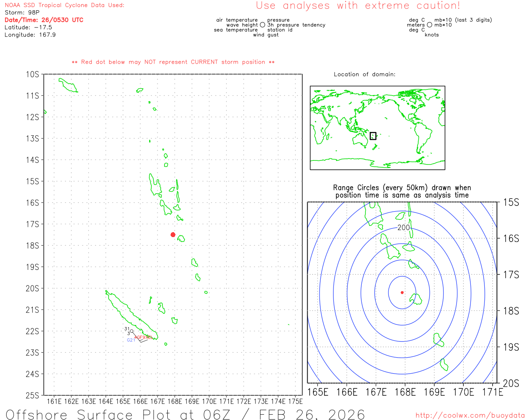Click the red dot inside the range circles
The width and height of the screenshot is (525, 420).
(402, 292)
